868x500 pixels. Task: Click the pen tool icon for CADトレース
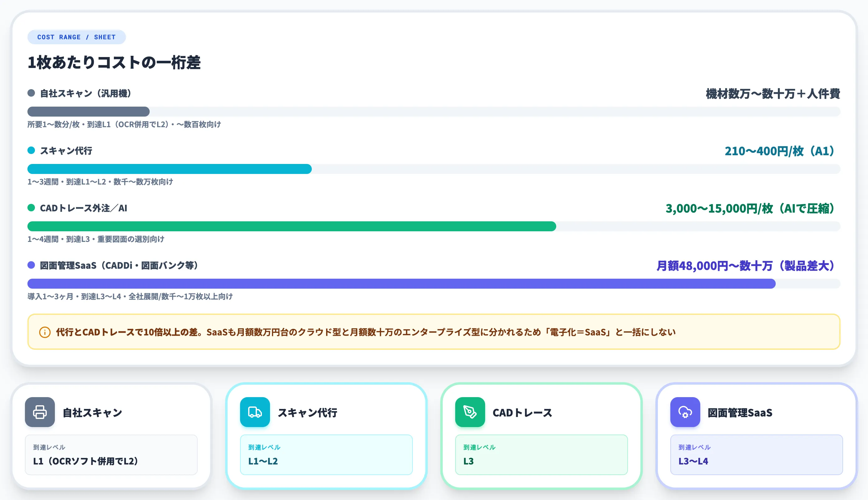click(x=470, y=412)
